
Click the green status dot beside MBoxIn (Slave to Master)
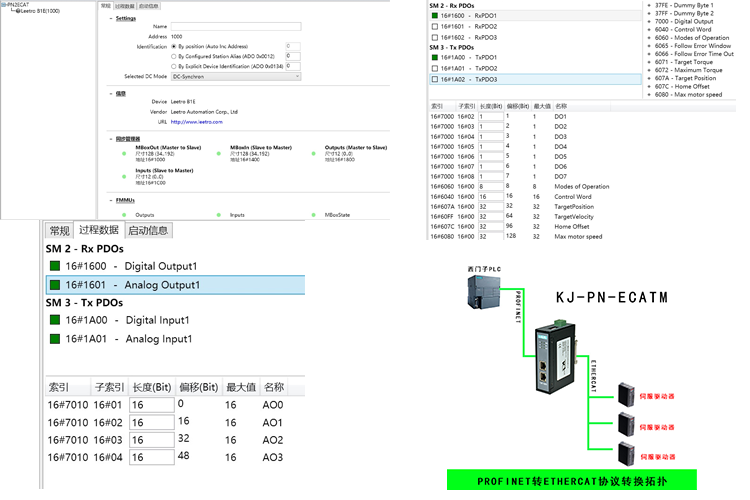[x=219, y=154]
